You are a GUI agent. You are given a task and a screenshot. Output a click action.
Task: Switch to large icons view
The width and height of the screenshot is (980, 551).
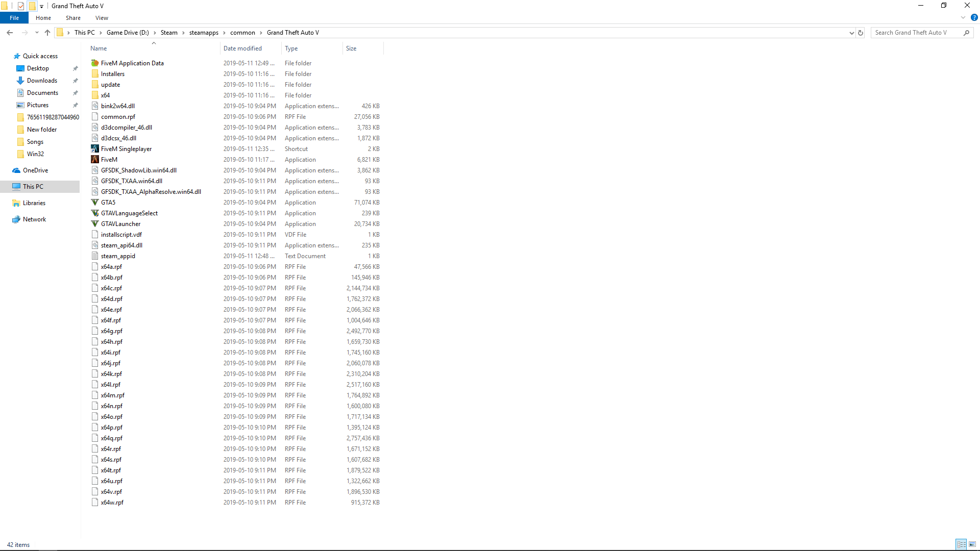pyautogui.click(x=972, y=544)
